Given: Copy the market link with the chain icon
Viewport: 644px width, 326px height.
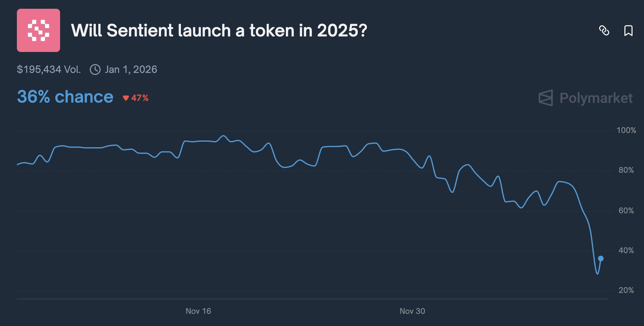Looking at the screenshot, I should 604,31.
